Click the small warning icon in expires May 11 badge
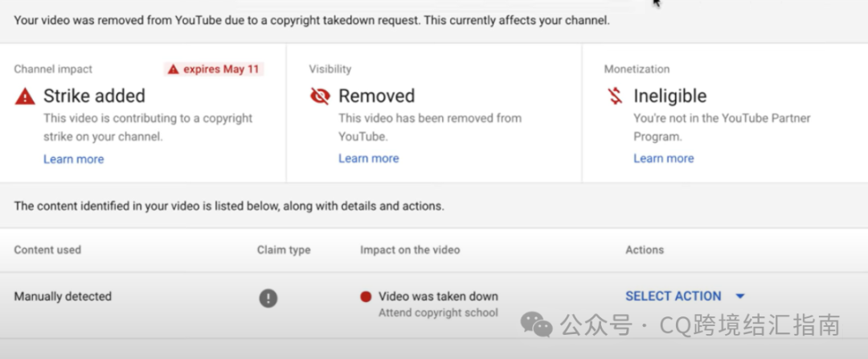The height and width of the screenshot is (359, 868). (x=174, y=70)
